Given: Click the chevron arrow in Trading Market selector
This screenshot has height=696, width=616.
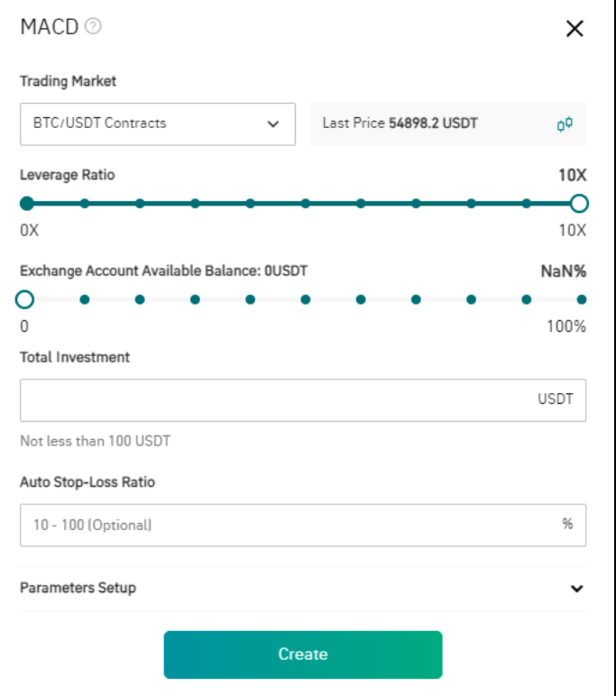Looking at the screenshot, I should point(273,124).
